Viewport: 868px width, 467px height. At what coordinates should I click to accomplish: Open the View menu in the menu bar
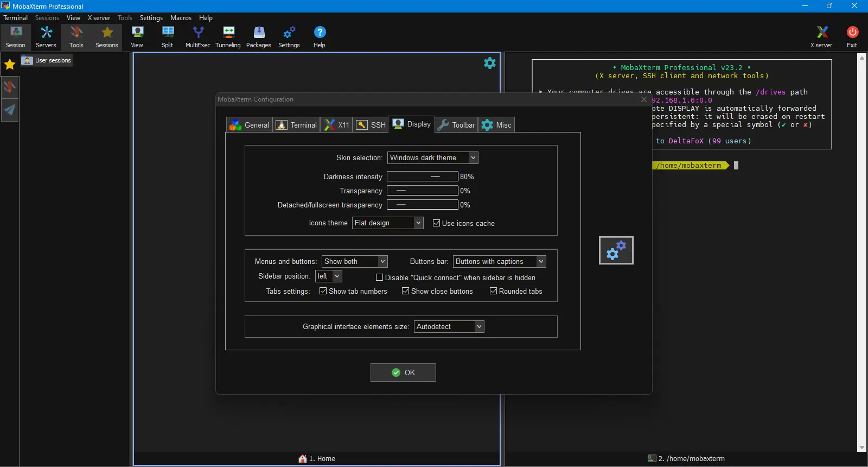pyautogui.click(x=74, y=18)
